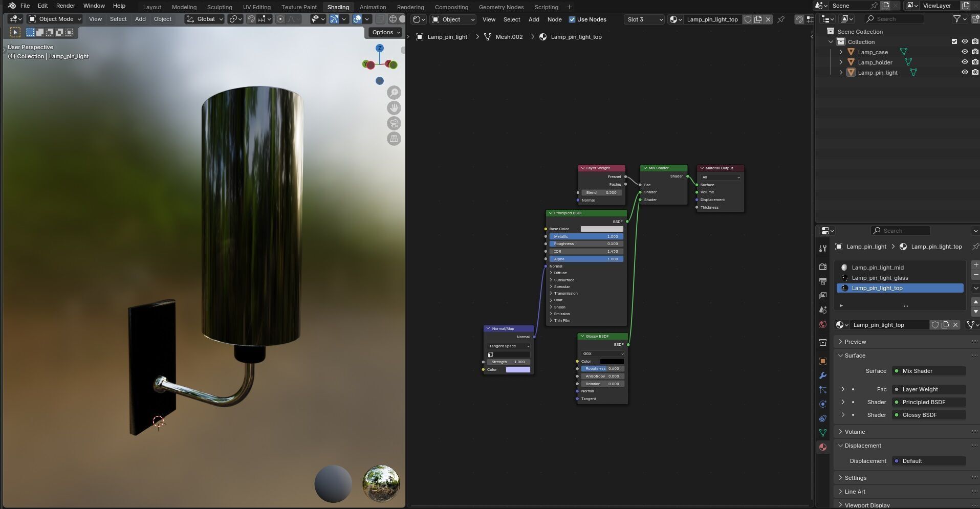
Task: Toggle viewport snapping magnet
Action: click(251, 19)
